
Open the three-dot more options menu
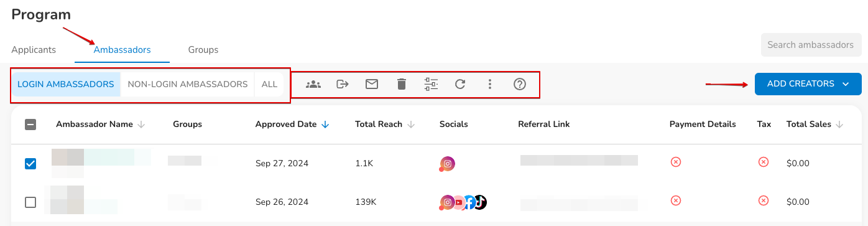[490, 84]
